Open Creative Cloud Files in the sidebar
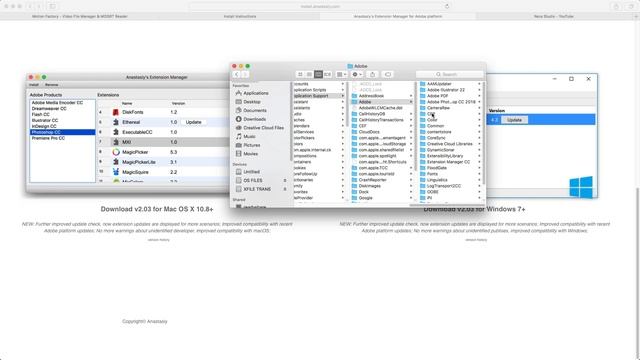The image size is (640, 360). click(x=263, y=128)
